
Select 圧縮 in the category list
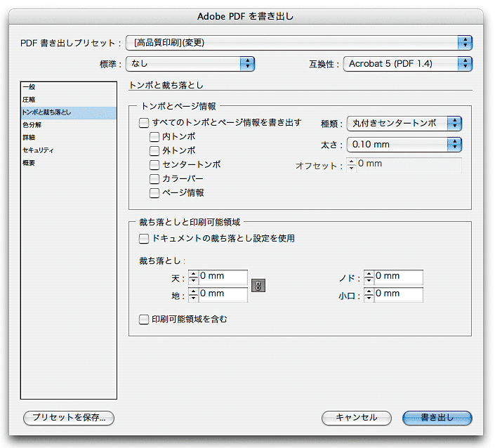(69, 100)
